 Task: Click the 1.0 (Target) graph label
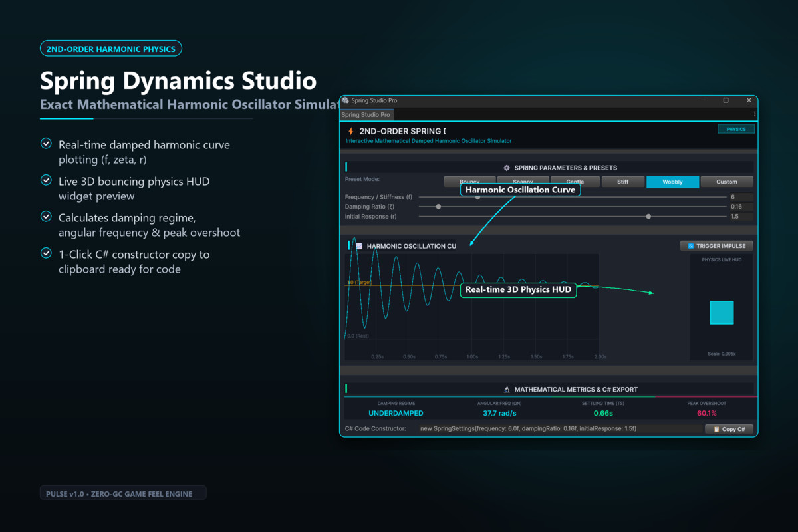tap(360, 283)
